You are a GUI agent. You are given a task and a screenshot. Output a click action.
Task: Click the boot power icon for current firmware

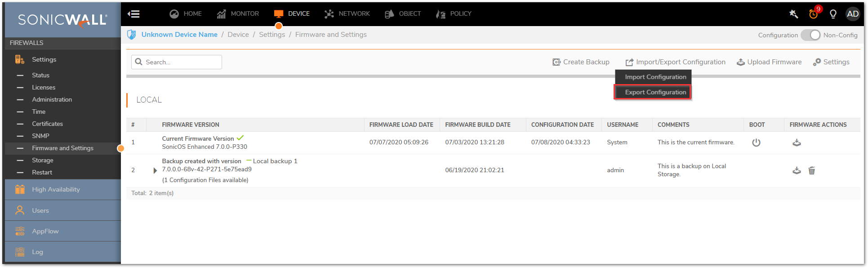(756, 143)
